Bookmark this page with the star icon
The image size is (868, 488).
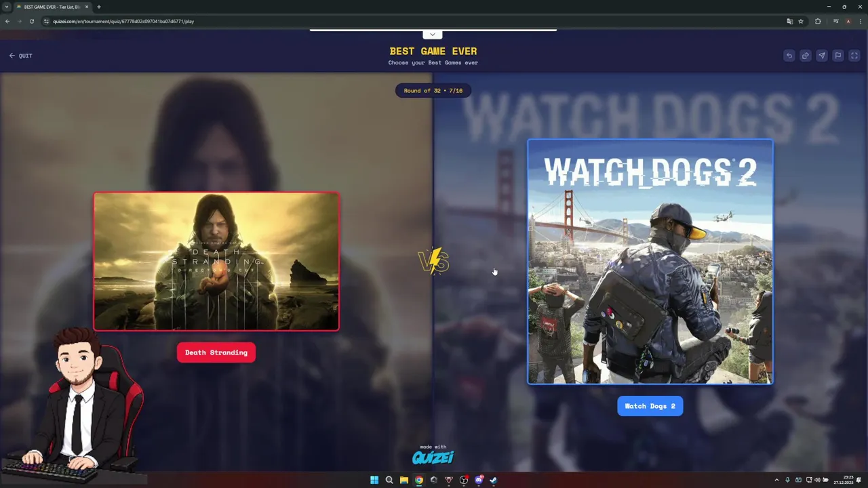pos(801,21)
